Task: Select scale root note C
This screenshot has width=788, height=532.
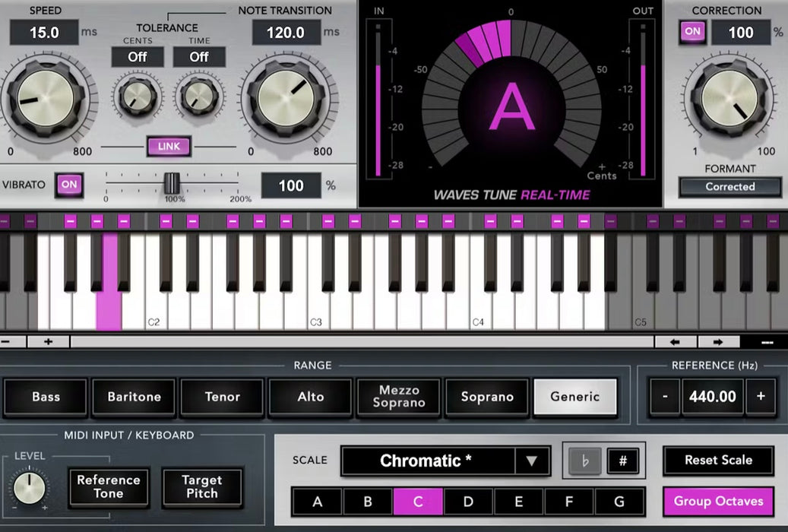Action: click(418, 502)
